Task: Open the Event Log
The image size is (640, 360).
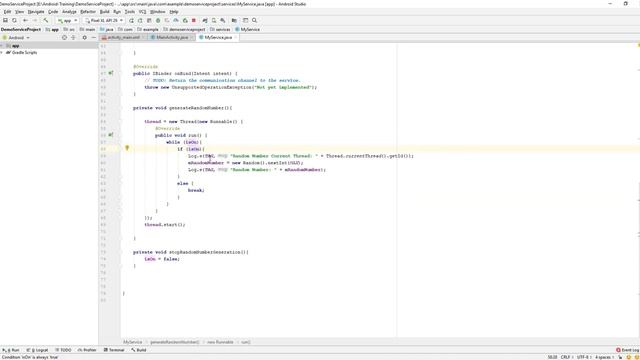Action: [x=628, y=350]
